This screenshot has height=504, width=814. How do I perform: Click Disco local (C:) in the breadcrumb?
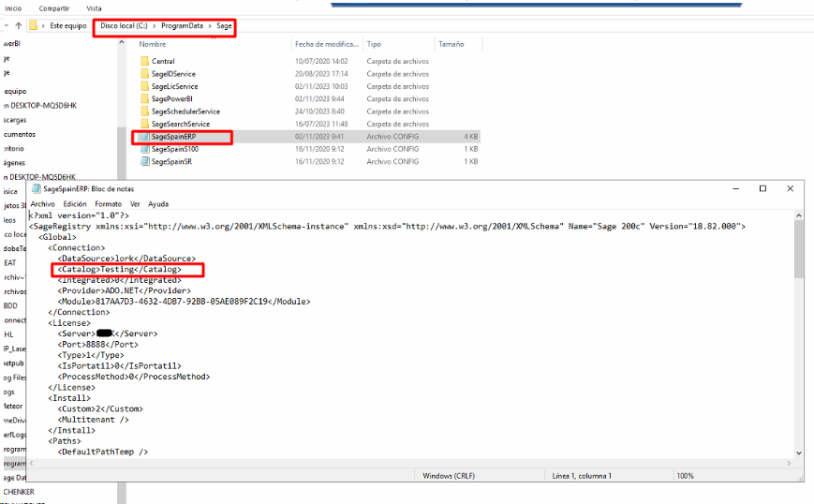pos(124,25)
